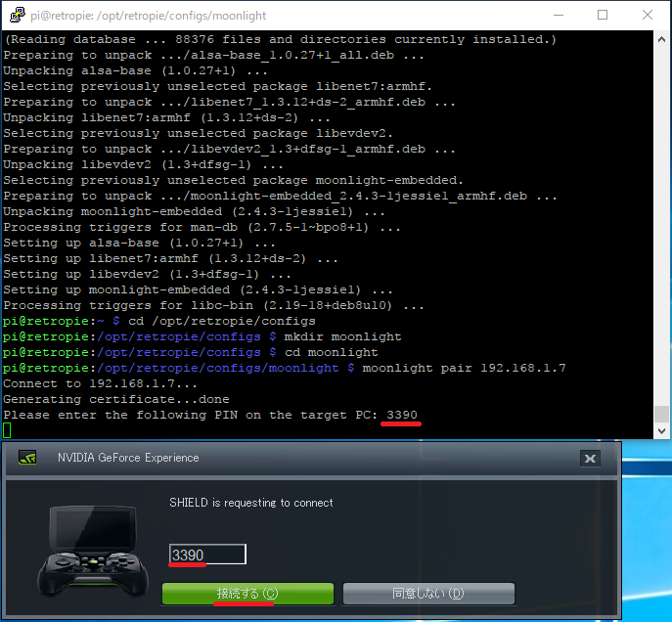Click the NVIDIA logo icon in GeForce Experience dialog

(x=27, y=458)
